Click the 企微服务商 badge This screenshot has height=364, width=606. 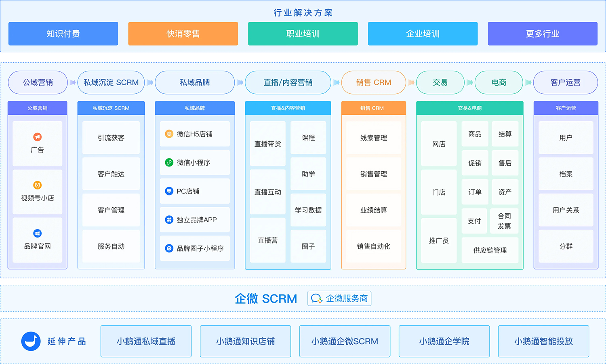(339, 299)
